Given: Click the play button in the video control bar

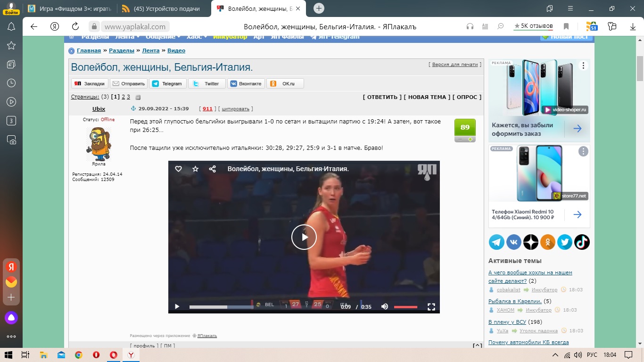Looking at the screenshot, I should [177, 307].
